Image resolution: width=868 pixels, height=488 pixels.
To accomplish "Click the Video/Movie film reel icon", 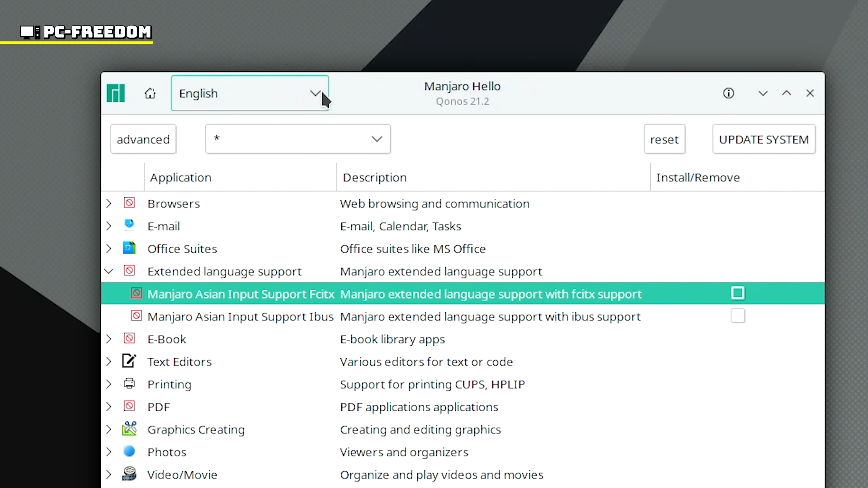I will click(129, 474).
